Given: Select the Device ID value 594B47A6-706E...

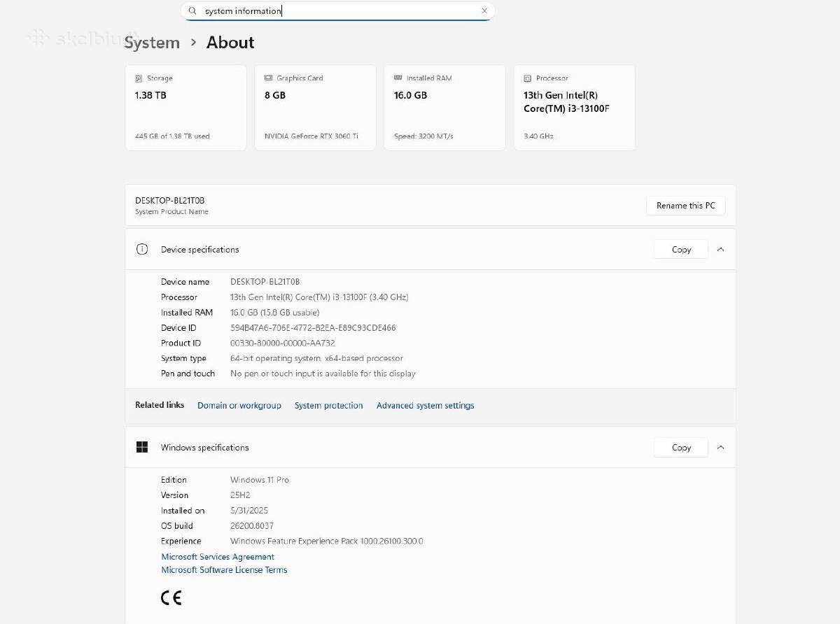Looking at the screenshot, I should 313,328.
